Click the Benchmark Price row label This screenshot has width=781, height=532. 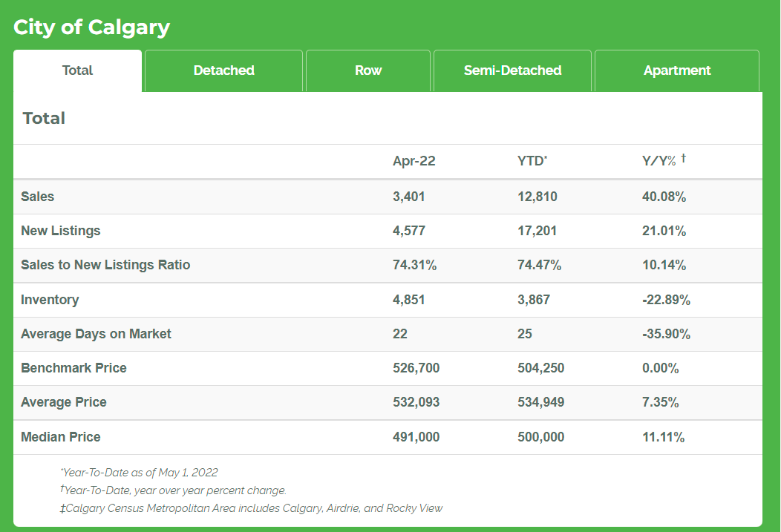tap(73, 368)
